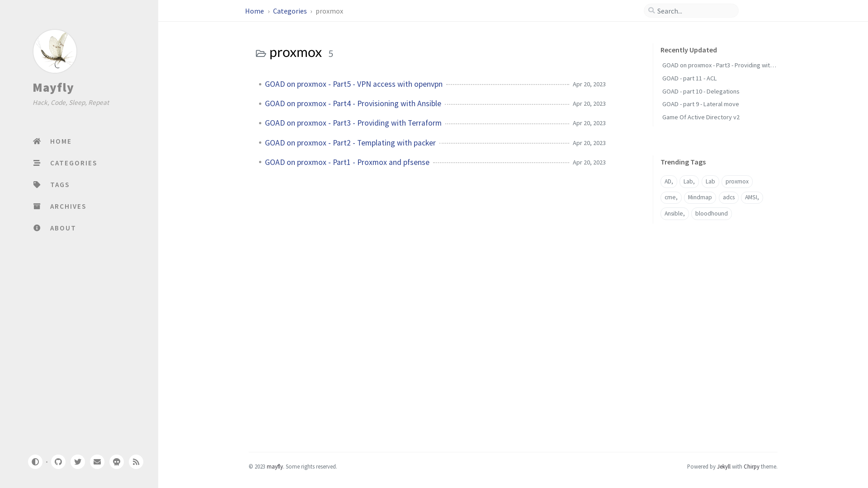Image resolution: width=868 pixels, height=488 pixels.
Task: Select bloodhound trending tag
Action: point(711,213)
